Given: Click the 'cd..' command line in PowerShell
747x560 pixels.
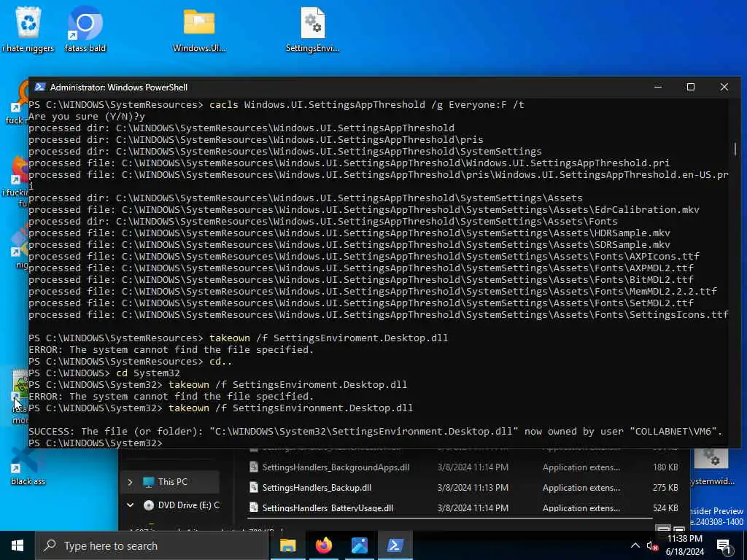Looking at the screenshot, I should click(x=131, y=362).
